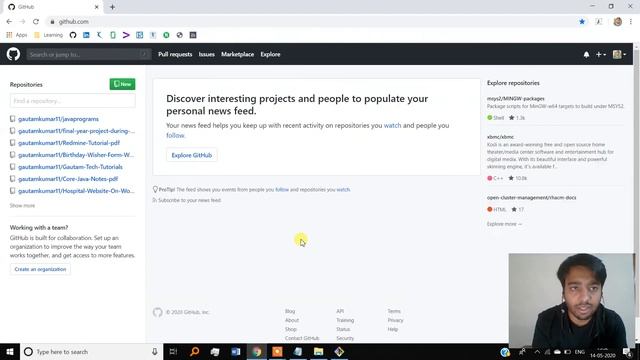640x360 pixels.
Task: Click the Windows Start button
Action: [x=10, y=351]
